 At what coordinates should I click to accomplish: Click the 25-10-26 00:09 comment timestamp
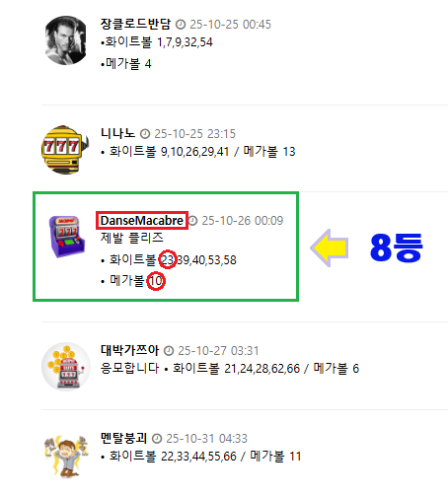[243, 221]
